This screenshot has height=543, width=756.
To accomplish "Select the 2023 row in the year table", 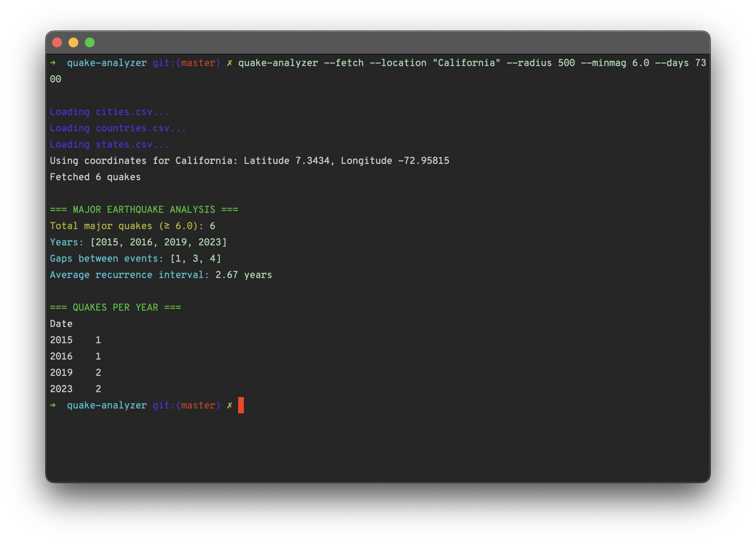I will [x=75, y=388].
